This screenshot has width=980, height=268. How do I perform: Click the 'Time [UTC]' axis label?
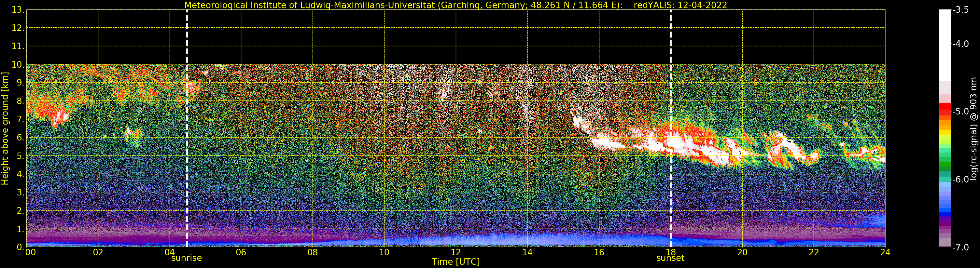456,262
